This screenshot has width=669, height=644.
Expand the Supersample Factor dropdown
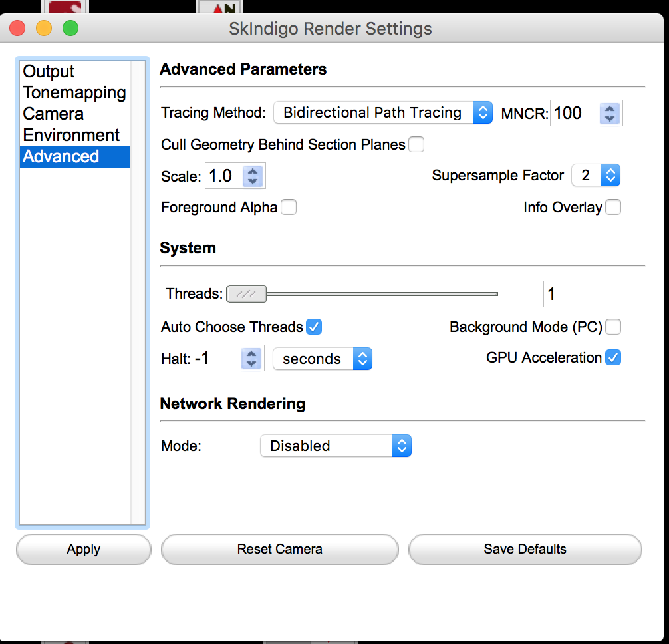[595, 176]
